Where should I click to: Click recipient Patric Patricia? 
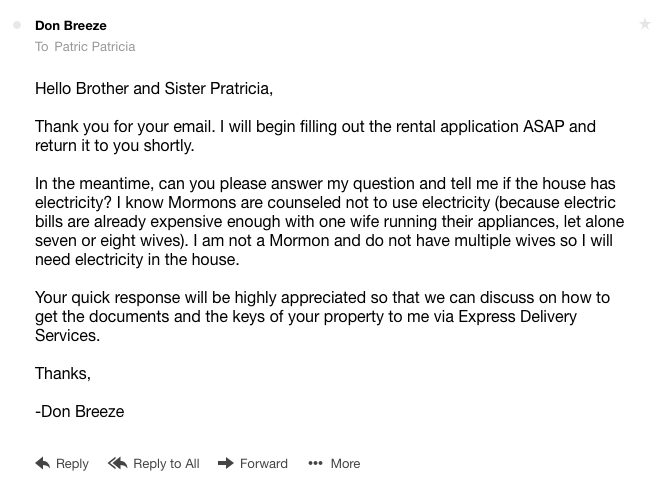[94, 47]
